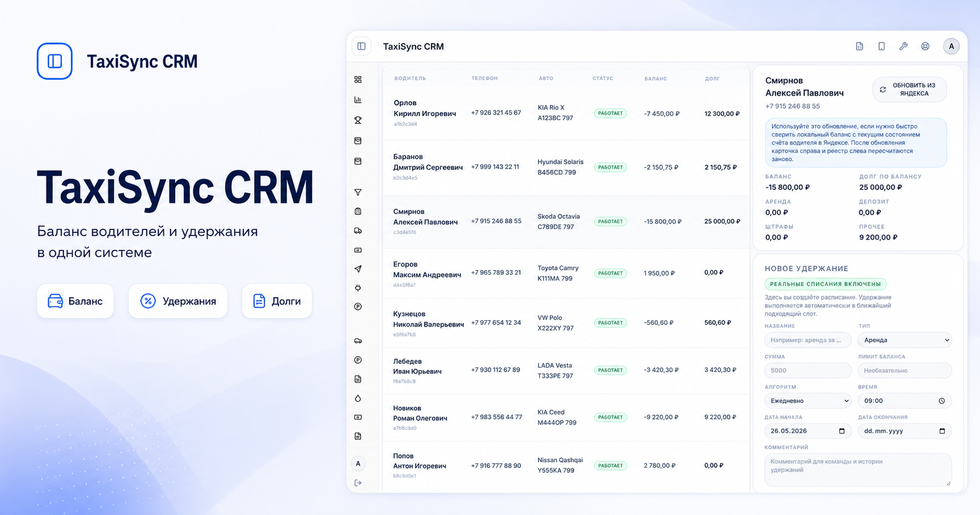Image resolution: width=980 pixels, height=515 pixels.
Task: Select the Лебедев Иван Юрьевич driver row
Action: pyautogui.click(x=566, y=371)
